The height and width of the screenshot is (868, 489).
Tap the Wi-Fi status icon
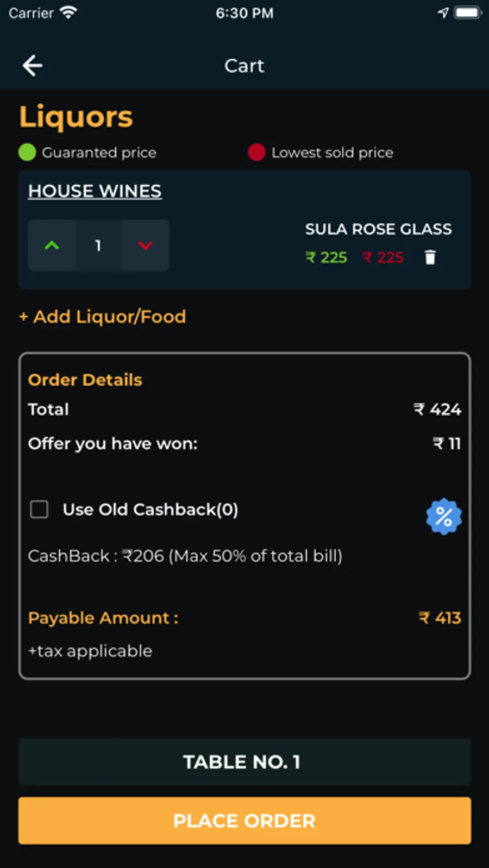click(x=68, y=12)
